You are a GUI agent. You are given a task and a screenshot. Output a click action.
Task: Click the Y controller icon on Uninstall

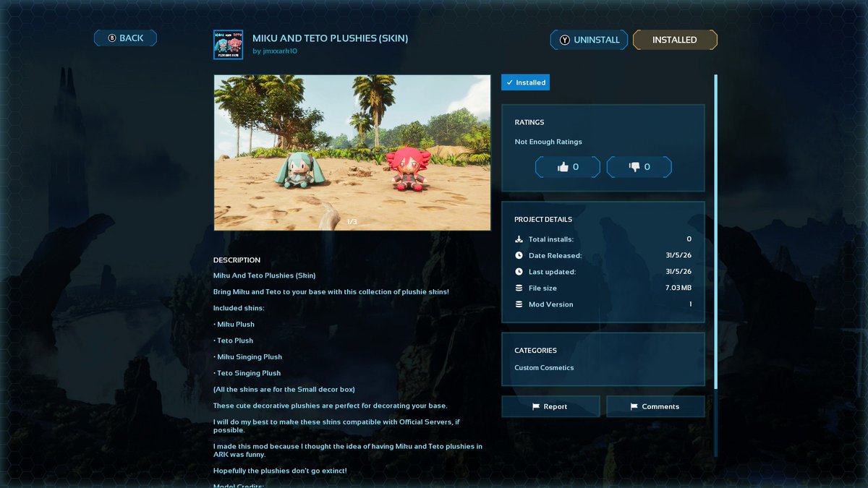click(x=564, y=40)
